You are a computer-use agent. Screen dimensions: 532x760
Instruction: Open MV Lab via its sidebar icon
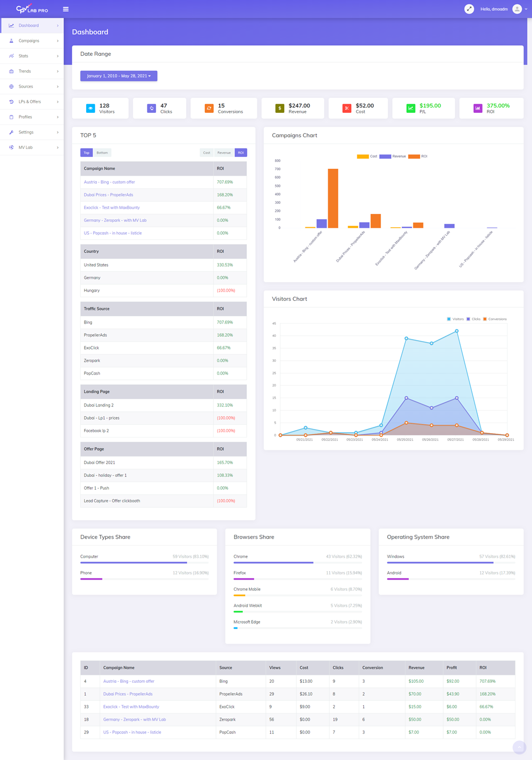[11, 147]
